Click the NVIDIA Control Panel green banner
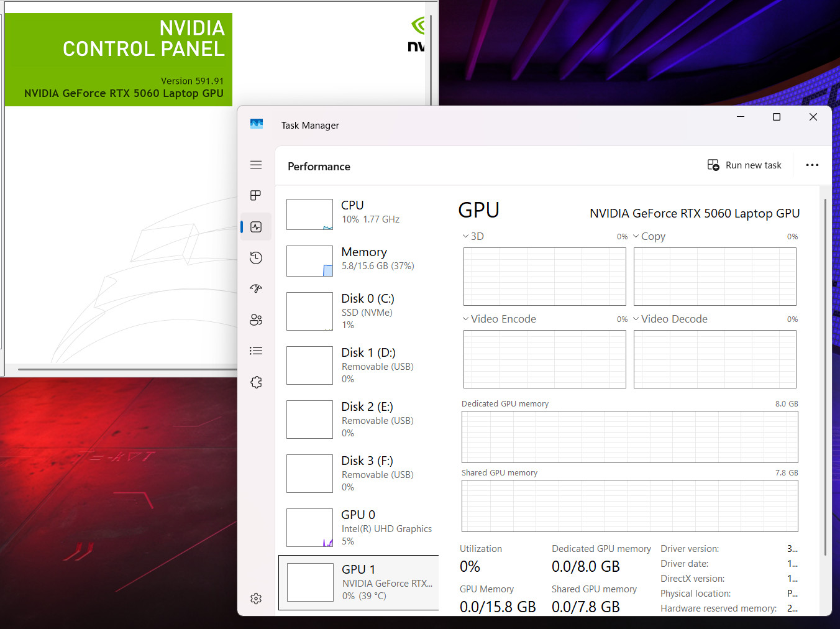The width and height of the screenshot is (840, 629). coord(118,60)
